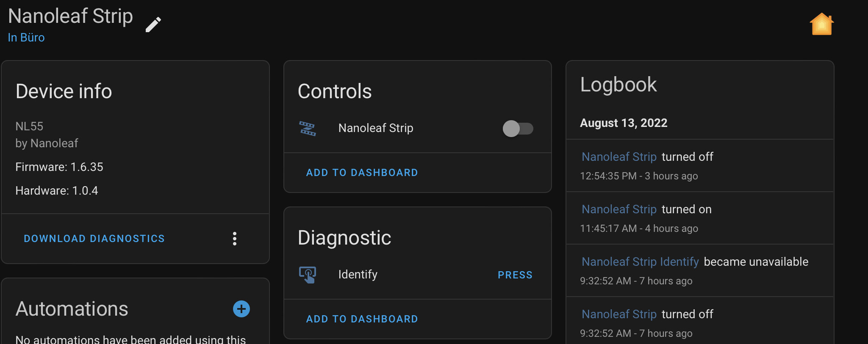Toggle the Nanoleaf Strip light switch
The image size is (868, 344).
(518, 129)
